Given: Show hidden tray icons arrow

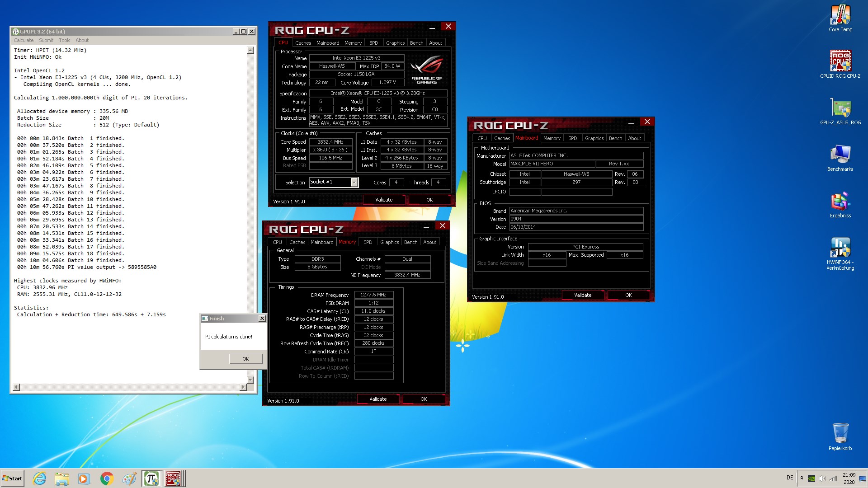Looking at the screenshot, I should [x=802, y=478].
